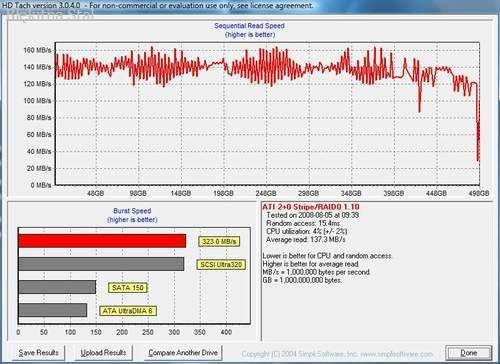Open Compare Another Drive
The image size is (500, 364).
coord(183,353)
